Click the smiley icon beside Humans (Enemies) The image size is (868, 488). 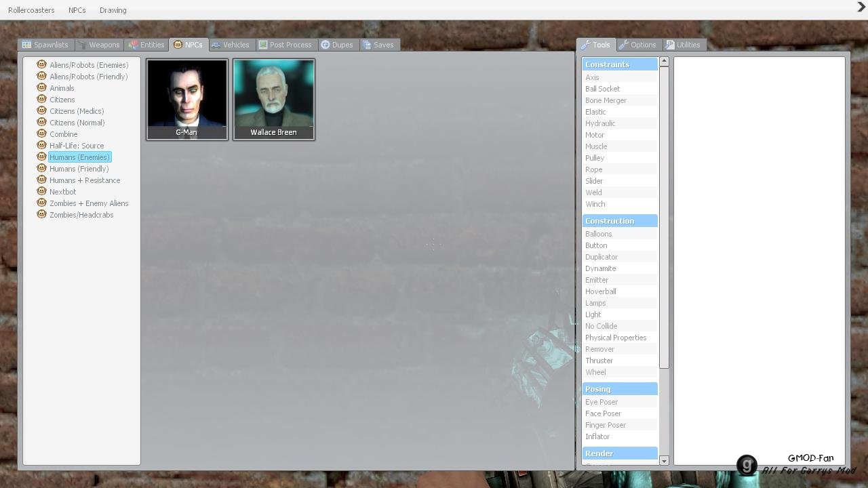(x=41, y=157)
